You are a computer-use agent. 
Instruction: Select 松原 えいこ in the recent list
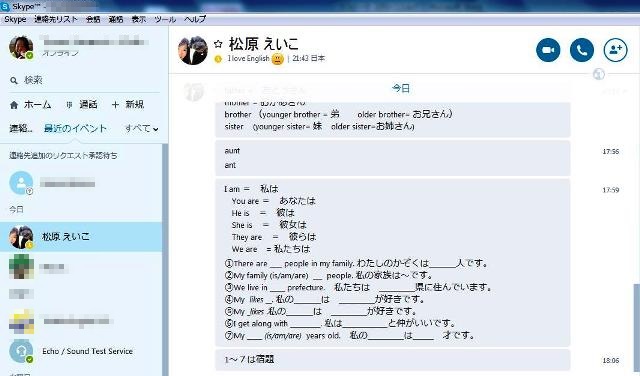point(81,237)
